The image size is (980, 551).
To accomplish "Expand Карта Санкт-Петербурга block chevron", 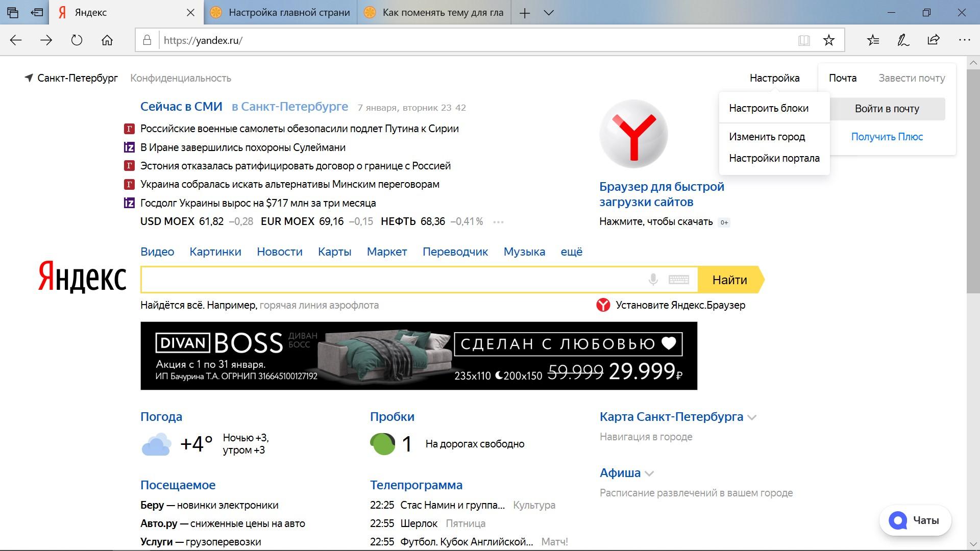I will [751, 417].
